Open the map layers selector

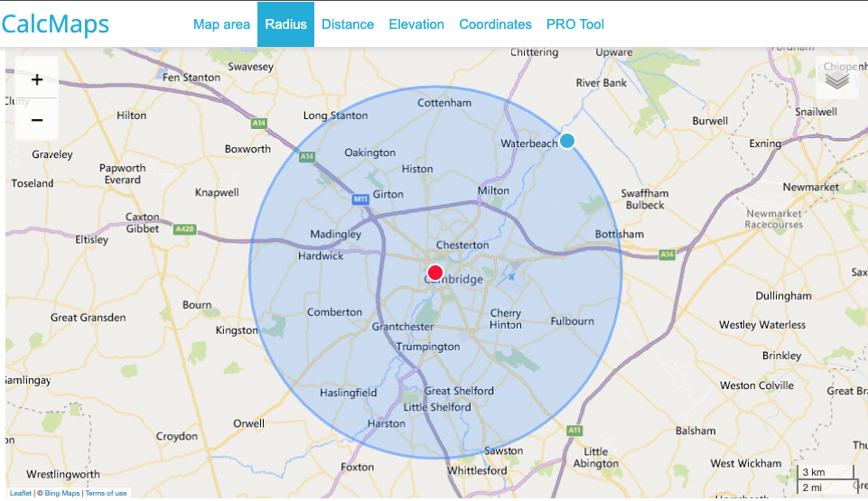point(837,79)
